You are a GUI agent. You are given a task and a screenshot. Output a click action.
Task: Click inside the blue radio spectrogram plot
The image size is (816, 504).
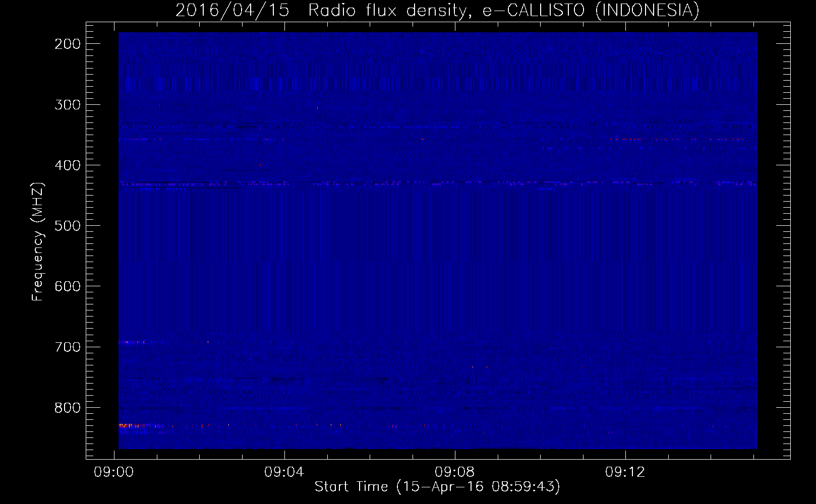438,240
